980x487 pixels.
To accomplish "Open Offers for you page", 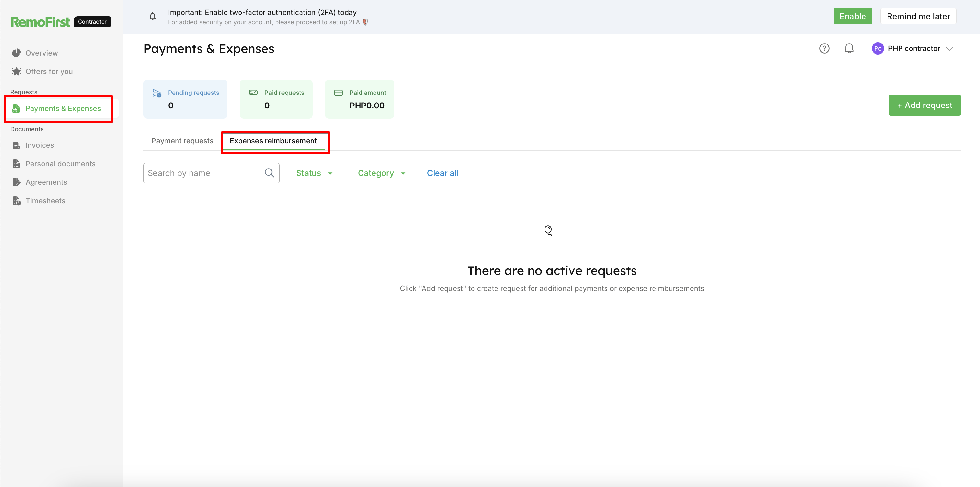I will click(x=49, y=71).
